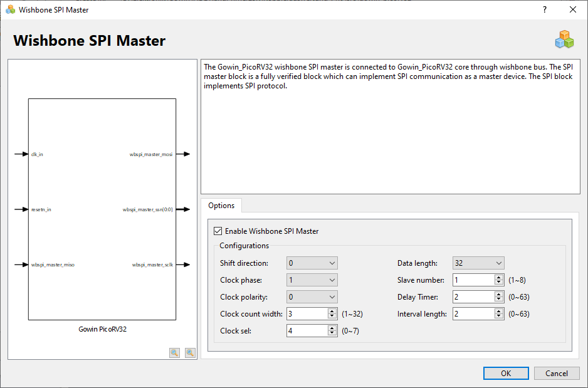Viewport: 588px width, 388px height.
Task: Click the SPI master description text box
Action: [x=391, y=127]
